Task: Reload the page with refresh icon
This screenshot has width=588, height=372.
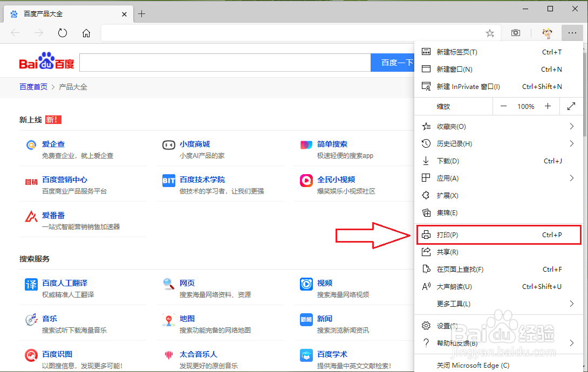Action: (x=63, y=33)
